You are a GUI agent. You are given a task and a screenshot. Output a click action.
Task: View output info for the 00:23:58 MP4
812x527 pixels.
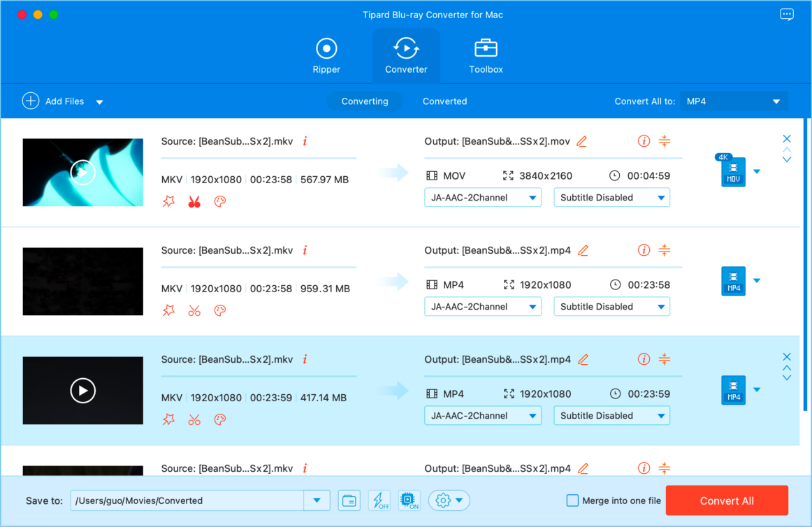(644, 250)
